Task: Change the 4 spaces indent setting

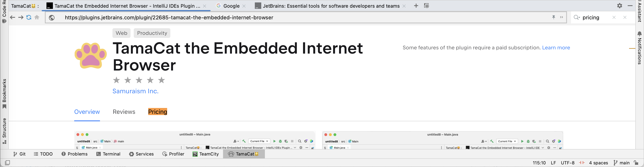Action: (598, 163)
